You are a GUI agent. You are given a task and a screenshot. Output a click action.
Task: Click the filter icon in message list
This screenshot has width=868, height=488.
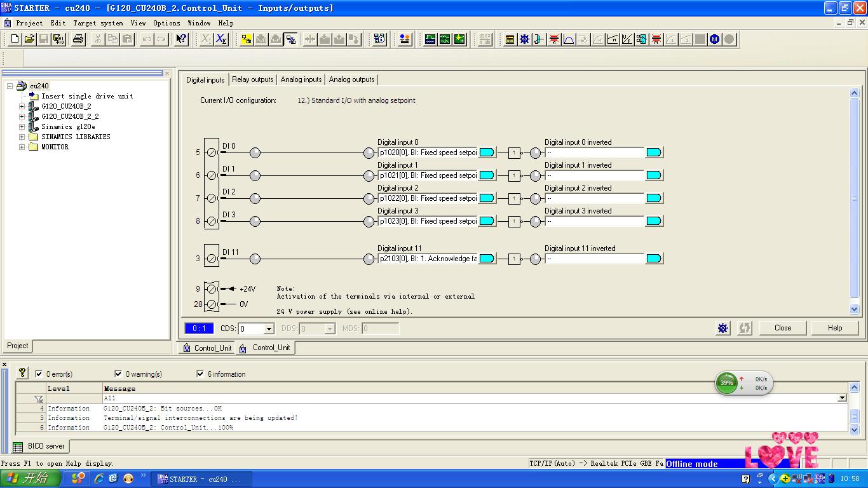[39, 398]
